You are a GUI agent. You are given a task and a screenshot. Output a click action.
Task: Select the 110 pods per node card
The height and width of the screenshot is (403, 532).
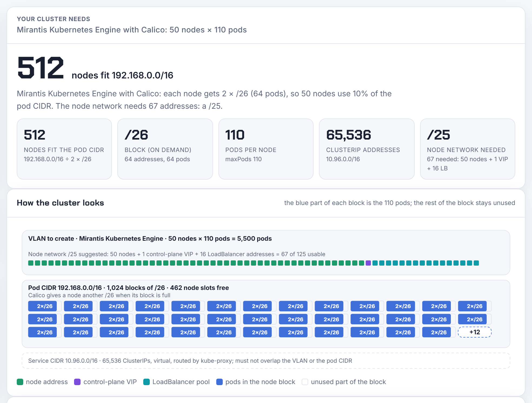coord(266,149)
